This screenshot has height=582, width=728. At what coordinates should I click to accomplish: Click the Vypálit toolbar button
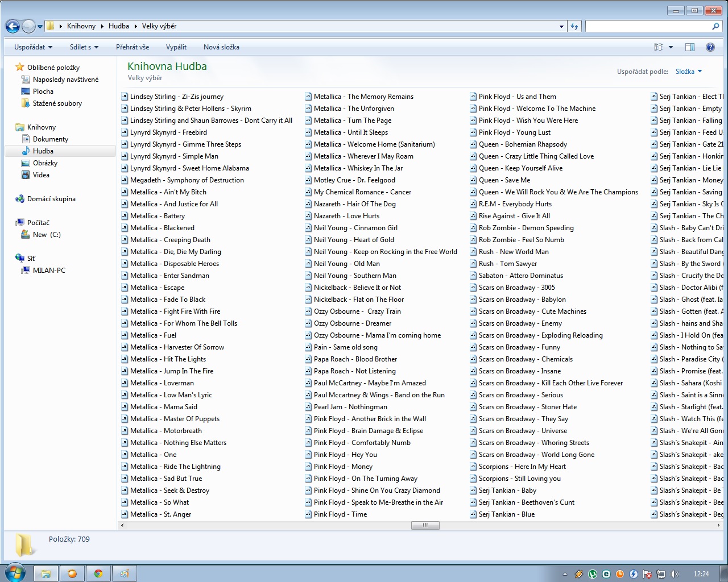(176, 47)
